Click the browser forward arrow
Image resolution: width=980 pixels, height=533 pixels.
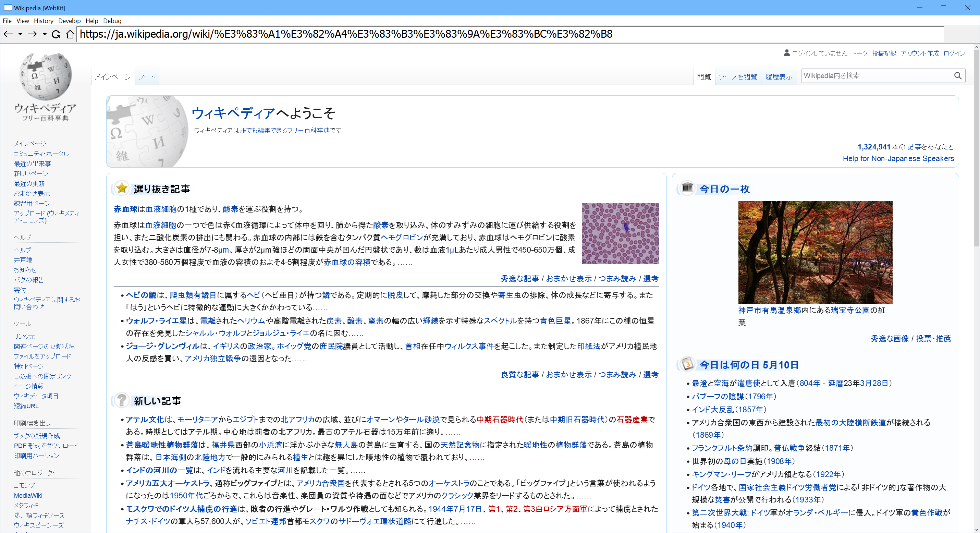(x=32, y=34)
